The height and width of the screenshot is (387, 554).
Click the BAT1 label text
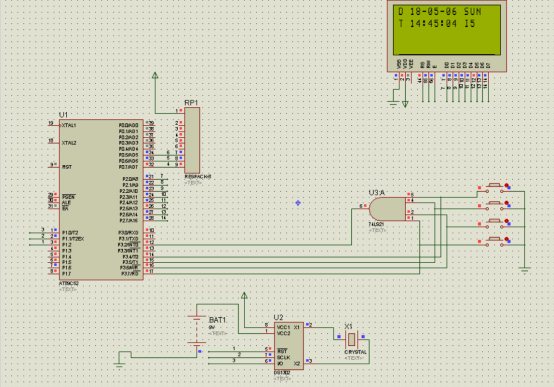217,320
